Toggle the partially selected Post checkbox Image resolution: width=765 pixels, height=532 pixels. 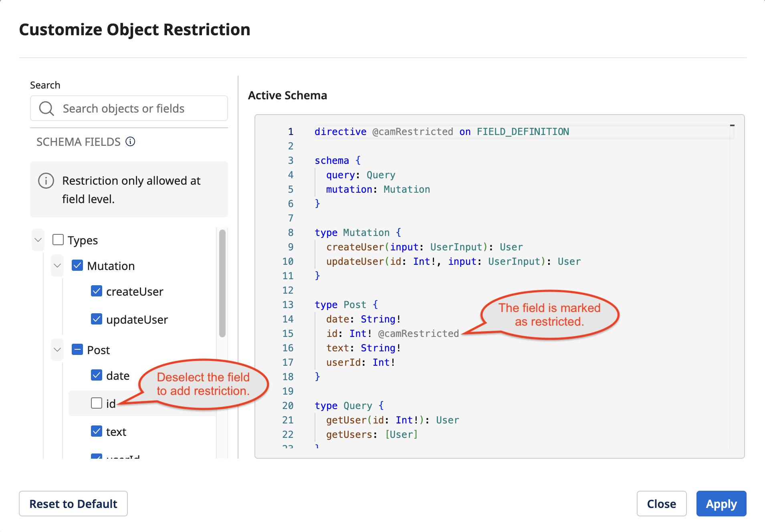[x=77, y=350]
